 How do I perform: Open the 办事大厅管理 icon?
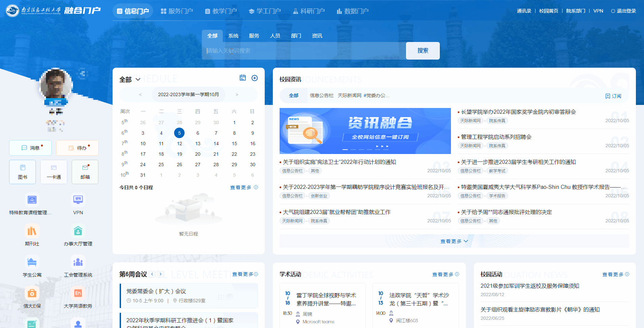(78, 231)
